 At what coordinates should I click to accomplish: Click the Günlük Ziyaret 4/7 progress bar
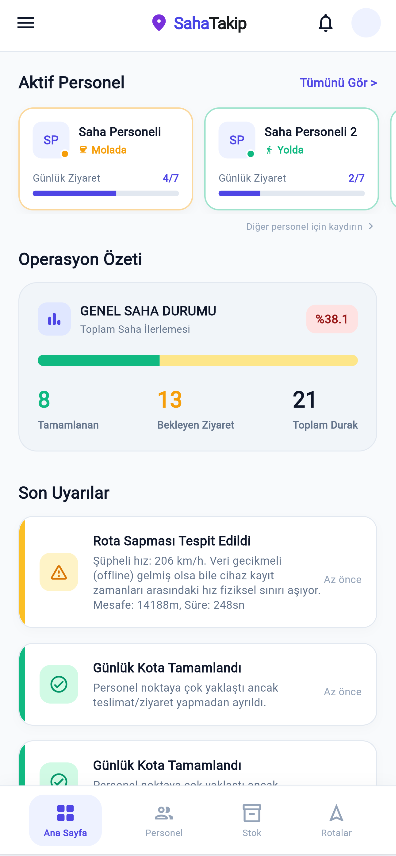(x=106, y=193)
